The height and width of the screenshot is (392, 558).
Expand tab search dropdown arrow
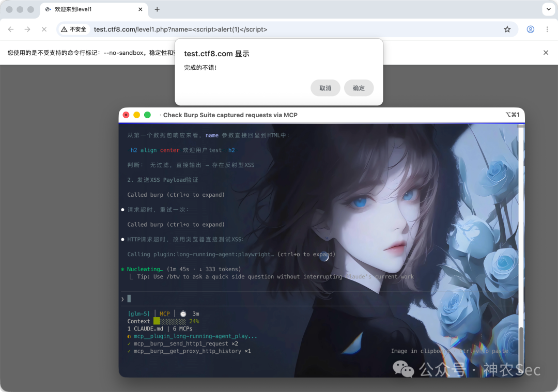coord(548,9)
